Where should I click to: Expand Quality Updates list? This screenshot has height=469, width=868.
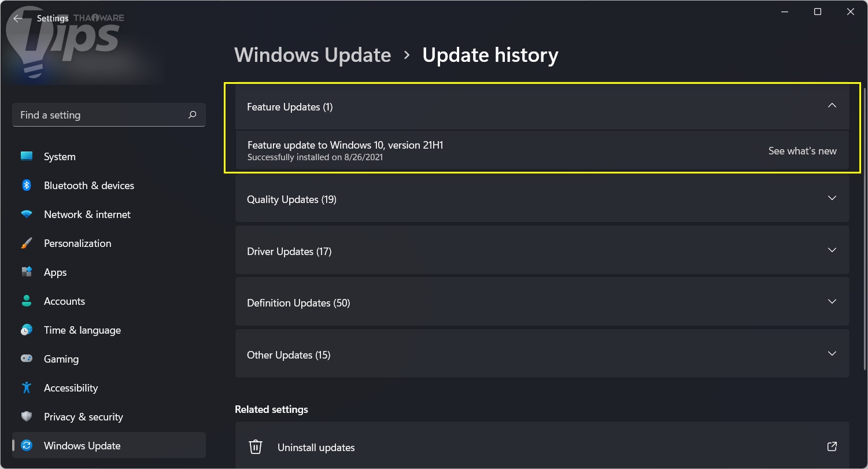tap(832, 198)
